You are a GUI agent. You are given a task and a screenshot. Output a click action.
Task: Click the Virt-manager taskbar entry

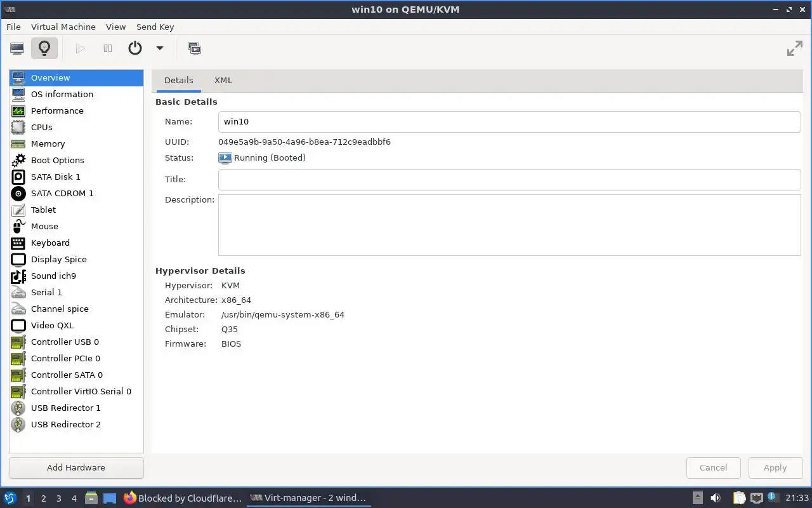coord(308,498)
